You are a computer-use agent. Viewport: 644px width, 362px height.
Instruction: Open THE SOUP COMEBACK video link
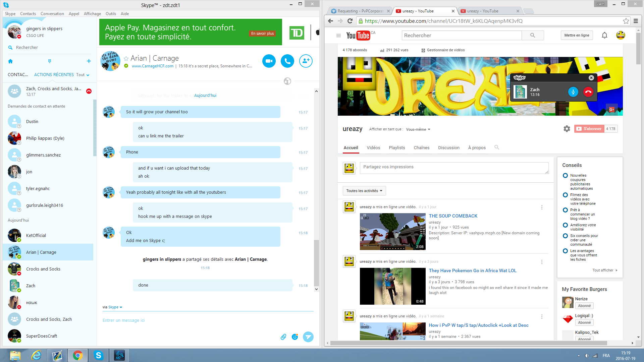click(453, 216)
